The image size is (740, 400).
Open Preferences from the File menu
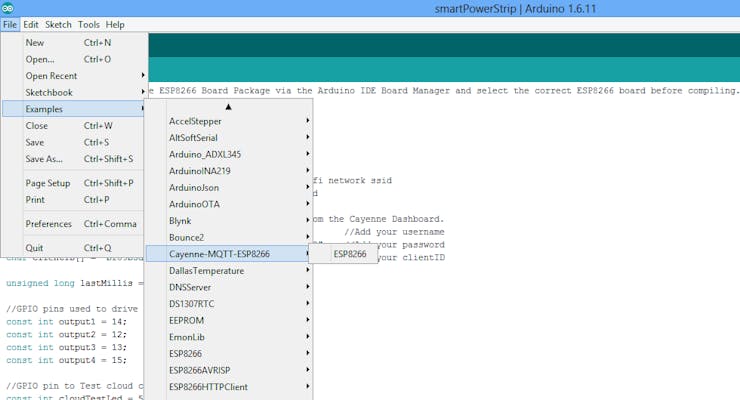pos(48,224)
